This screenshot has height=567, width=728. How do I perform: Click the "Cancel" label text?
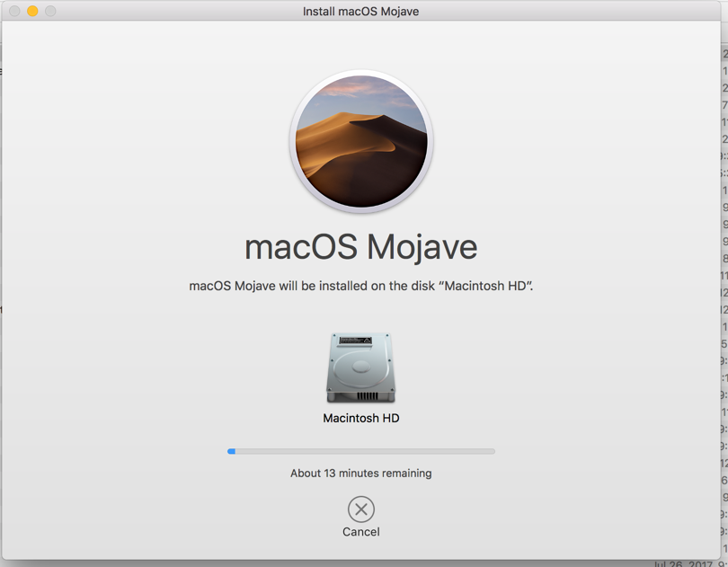(x=360, y=532)
